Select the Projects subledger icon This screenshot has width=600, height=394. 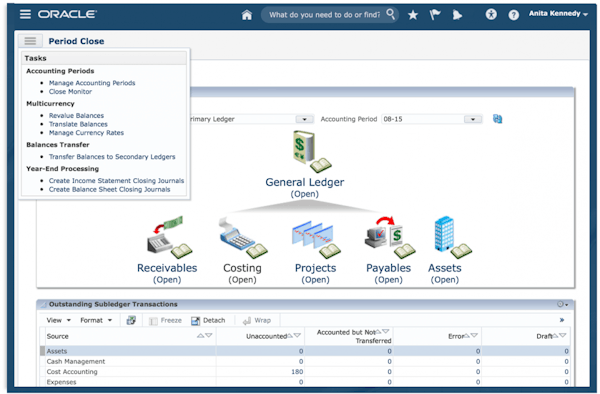pos(316,239)
